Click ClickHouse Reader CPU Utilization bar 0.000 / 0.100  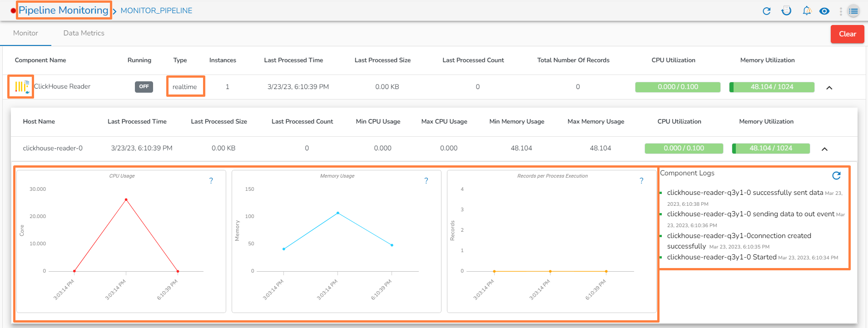678,87
